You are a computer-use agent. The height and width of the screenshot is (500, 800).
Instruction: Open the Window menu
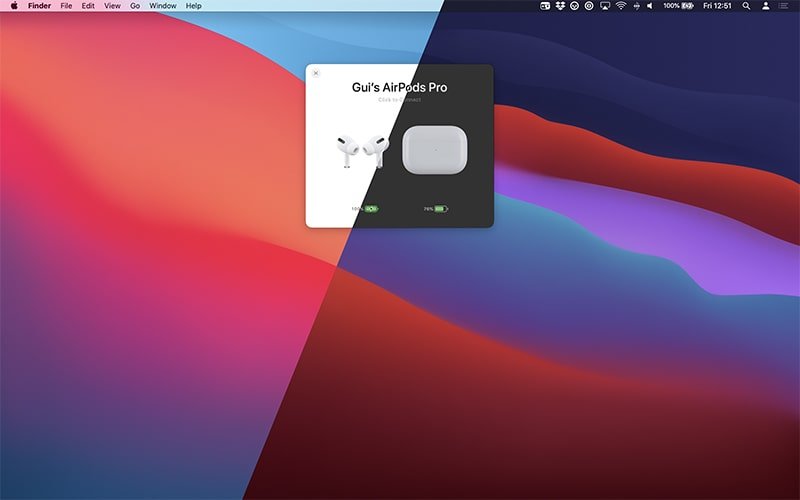tap(162, 6)
